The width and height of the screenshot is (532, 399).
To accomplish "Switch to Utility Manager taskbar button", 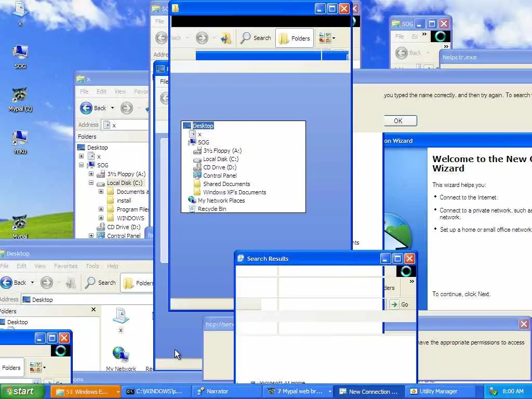I will [439, 392].
